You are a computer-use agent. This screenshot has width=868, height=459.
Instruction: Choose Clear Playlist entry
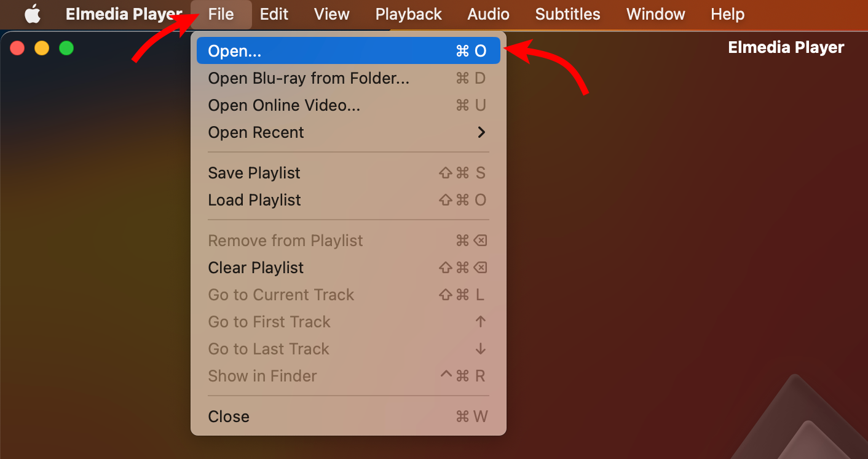[348, 268]
